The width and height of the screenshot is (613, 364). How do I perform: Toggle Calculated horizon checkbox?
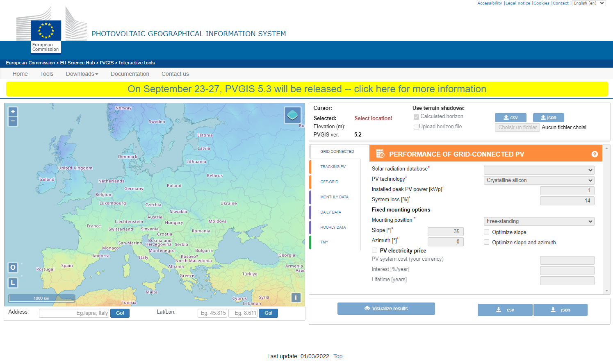(416, 117)
